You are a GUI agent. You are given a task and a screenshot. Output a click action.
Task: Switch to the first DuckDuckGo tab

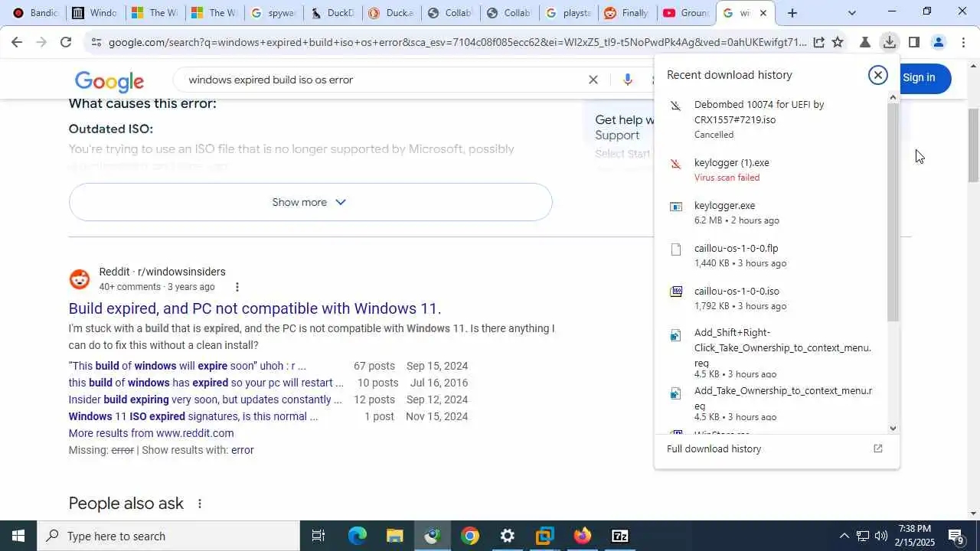point(333,13)
